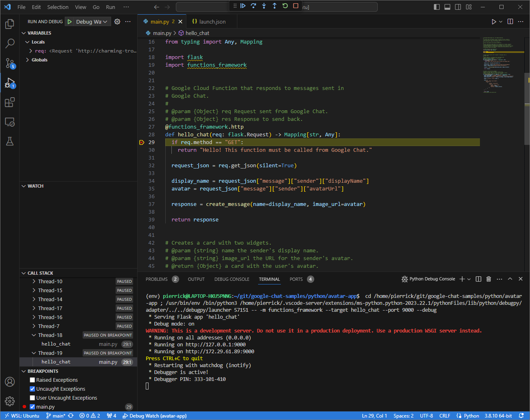Click the Step Over debug button
This screenshot has width=530, height=420.
(253, 6)
